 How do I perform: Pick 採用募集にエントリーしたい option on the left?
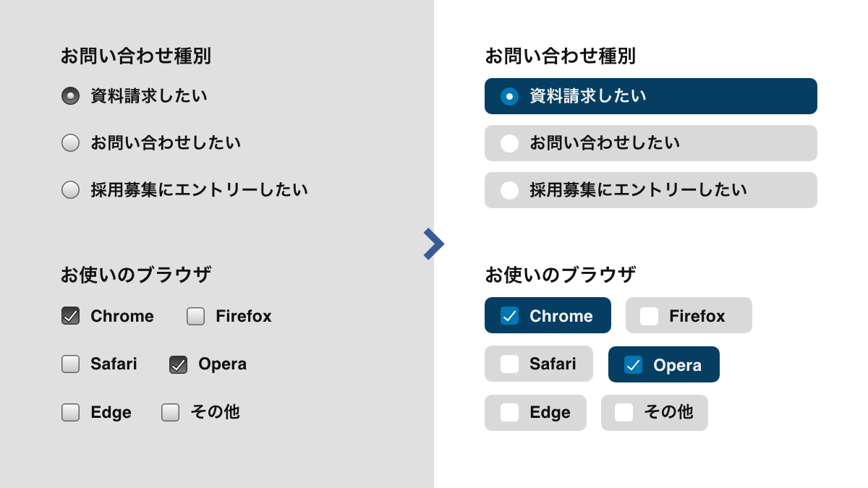(x=70, y=189)
